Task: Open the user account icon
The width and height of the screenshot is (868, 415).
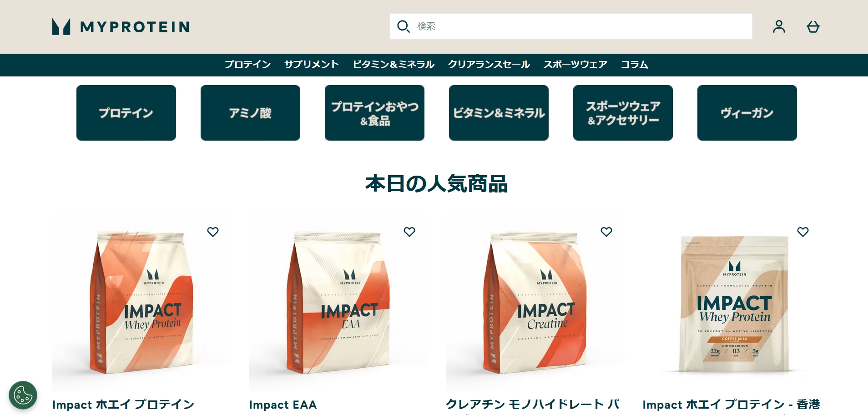Action: (779, 26)
